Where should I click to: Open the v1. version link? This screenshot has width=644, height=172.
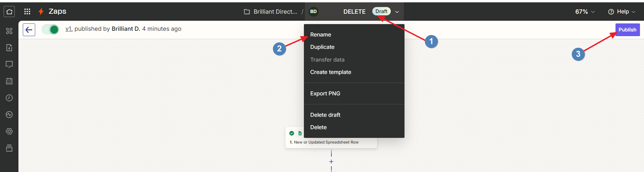(69, 29)
